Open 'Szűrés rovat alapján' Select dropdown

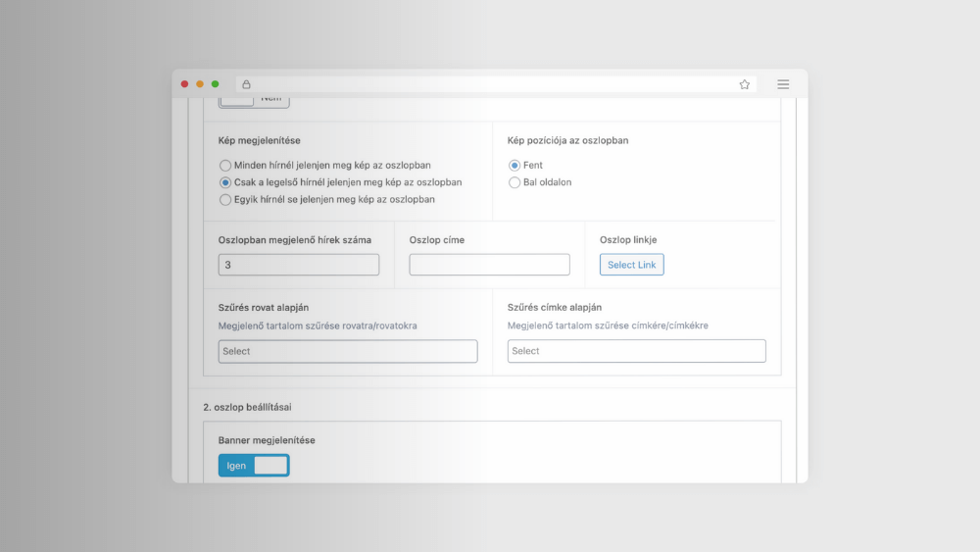pos(348,351)
